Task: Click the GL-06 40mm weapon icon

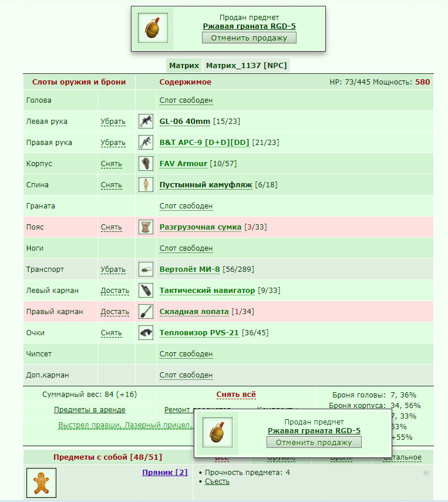Action: click(146, 122)
